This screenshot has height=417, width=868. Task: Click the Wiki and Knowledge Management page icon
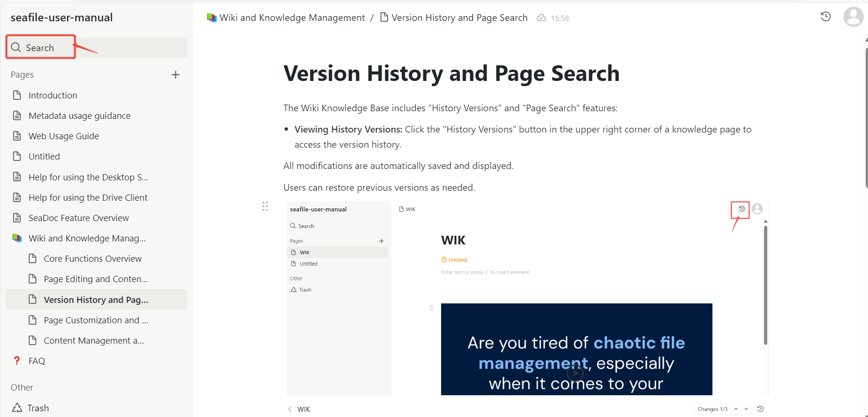pyautogui.click(x=17, y=238)
